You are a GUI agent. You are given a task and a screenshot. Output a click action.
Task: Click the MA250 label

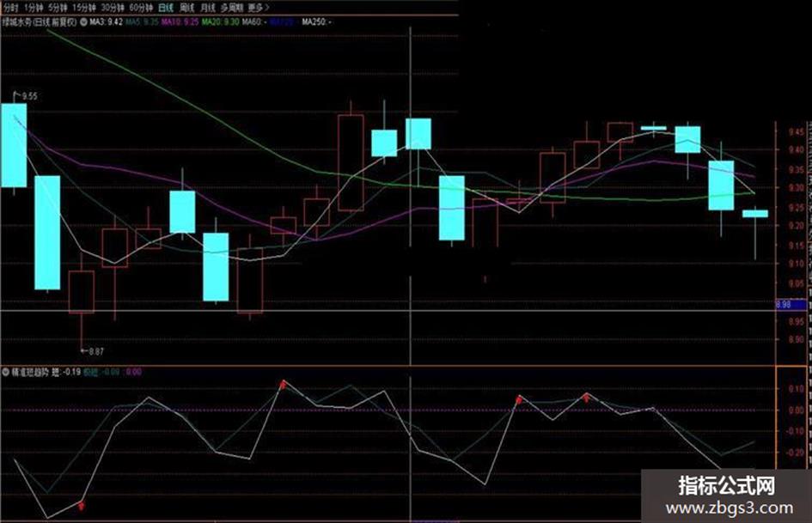coord(317,22)
